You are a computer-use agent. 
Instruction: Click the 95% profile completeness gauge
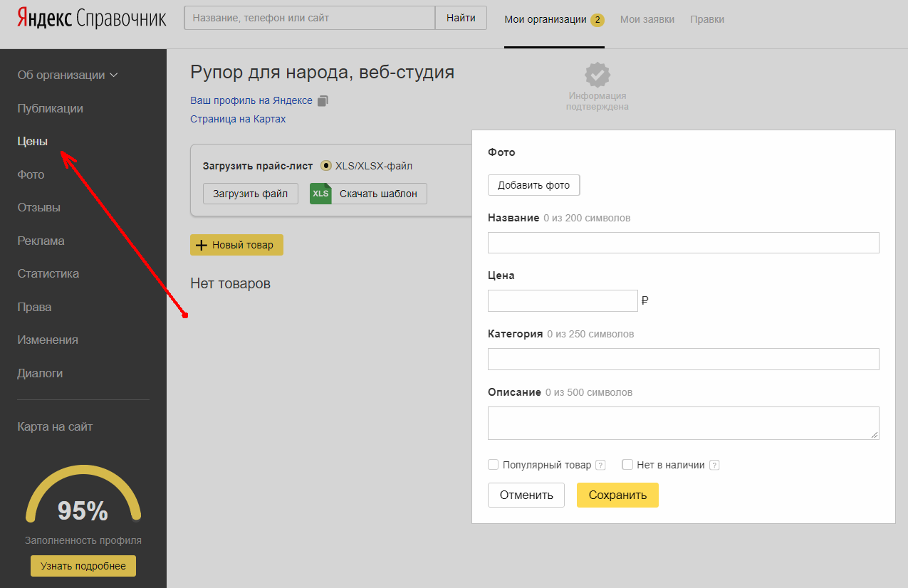click(83, 495)
